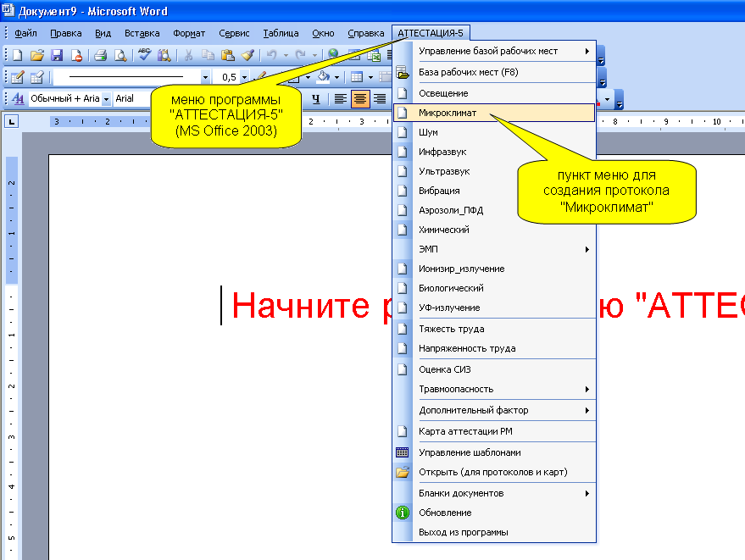Image resolution: width=745 pixels, height=560 pixels.
Task: Open the Вставка menu
Action: point(142,33)
